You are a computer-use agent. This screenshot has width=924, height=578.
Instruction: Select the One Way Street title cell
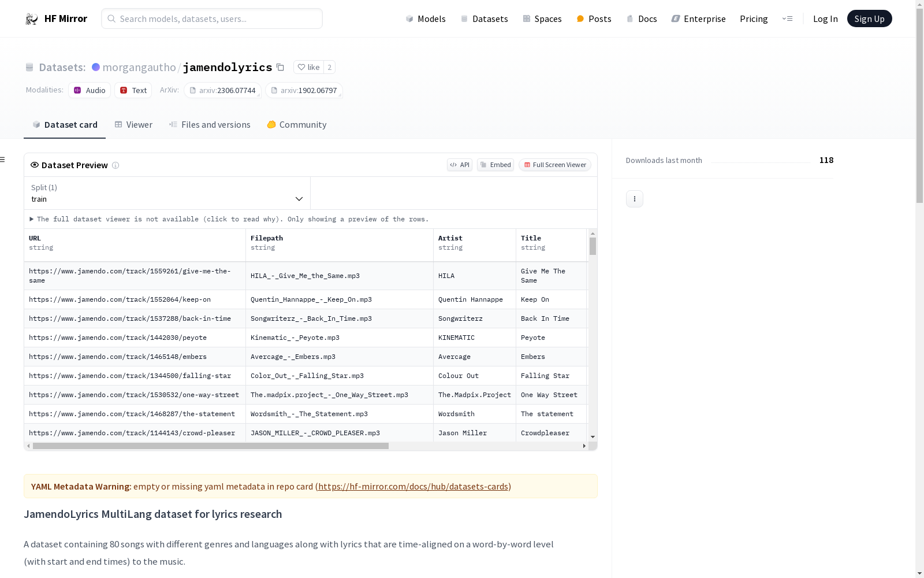click(x=552, y=395)
